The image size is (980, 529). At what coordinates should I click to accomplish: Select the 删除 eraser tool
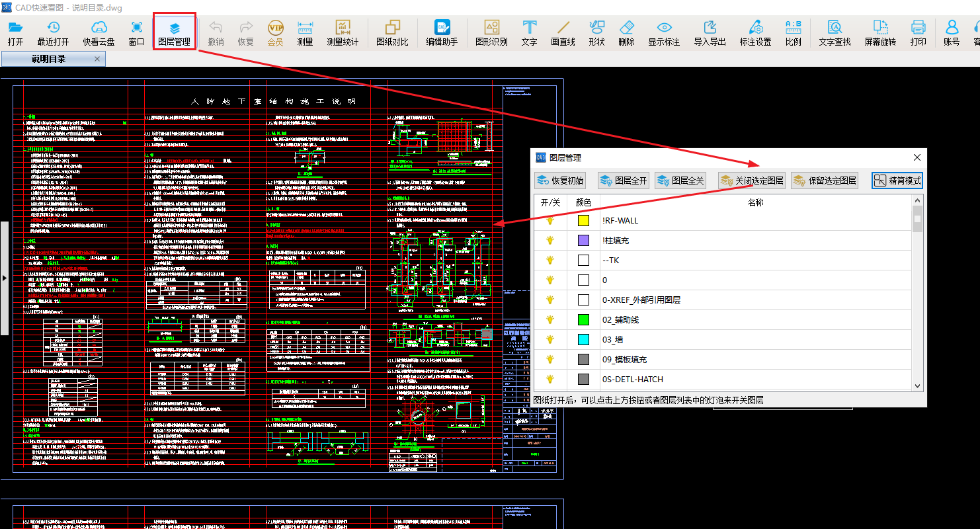pos(626,33)
